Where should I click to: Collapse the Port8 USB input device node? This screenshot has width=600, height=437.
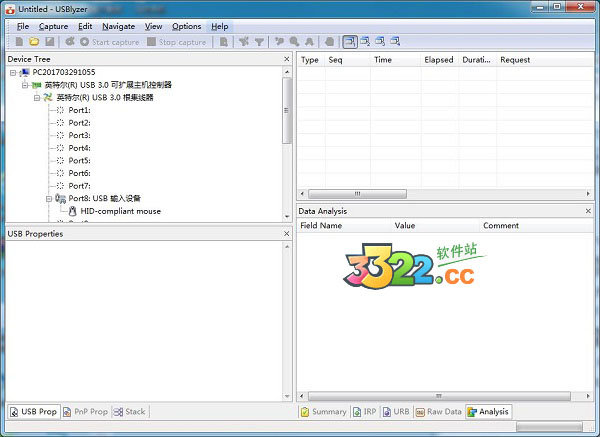click(49, 199)
